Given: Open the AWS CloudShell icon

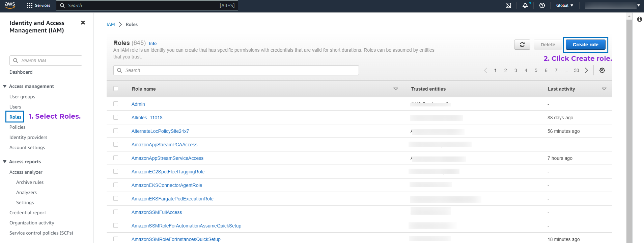Looking at the screenshot, I should click(x=508, y=5).
